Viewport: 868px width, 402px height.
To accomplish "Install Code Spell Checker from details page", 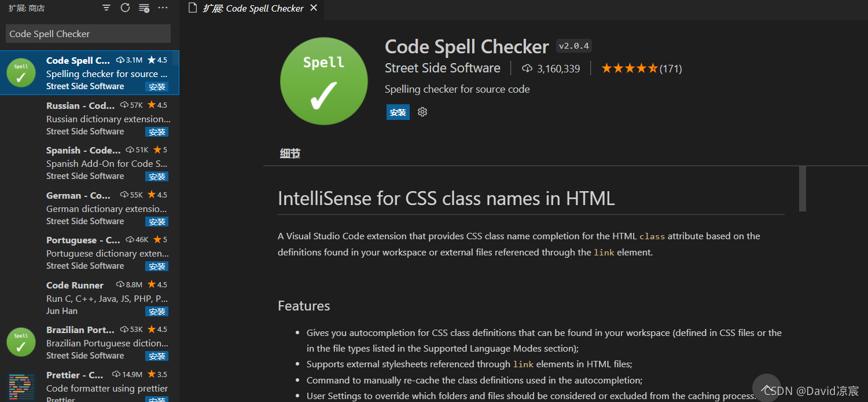I will pos(398,112).
